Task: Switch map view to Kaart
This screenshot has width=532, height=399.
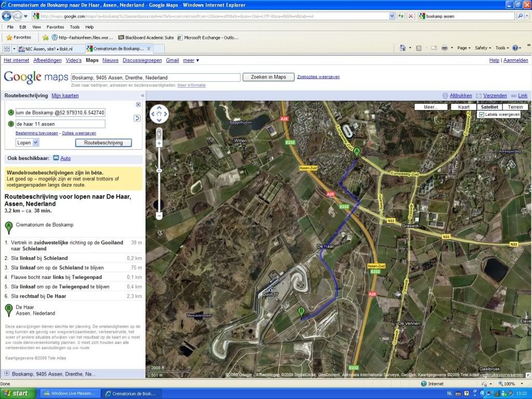Action: 463,107
